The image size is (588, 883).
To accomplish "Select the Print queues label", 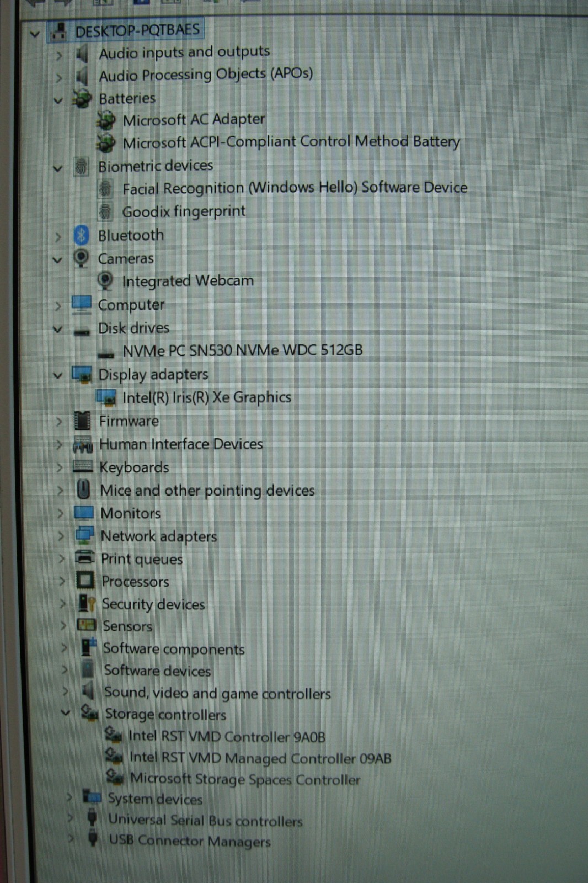I will point(141,559).
